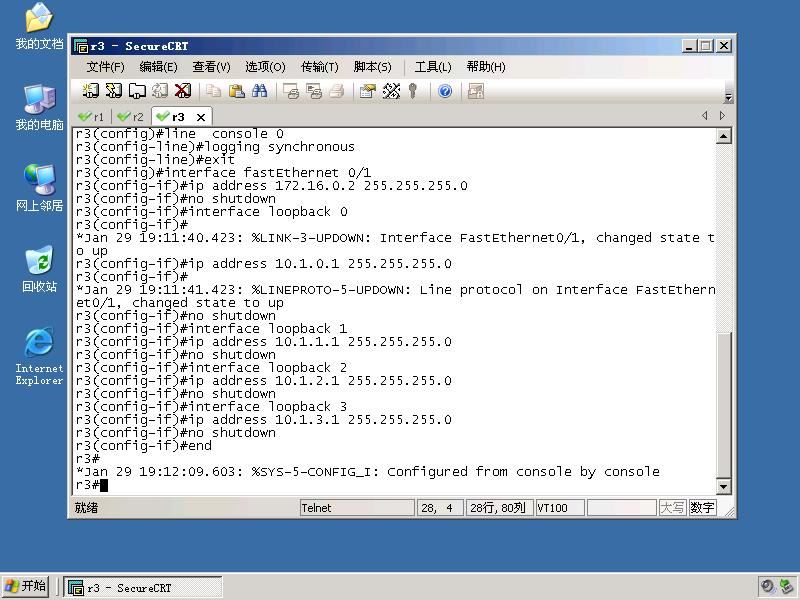Open 我的电脑 desktop icon

click(x=39, y=108)
